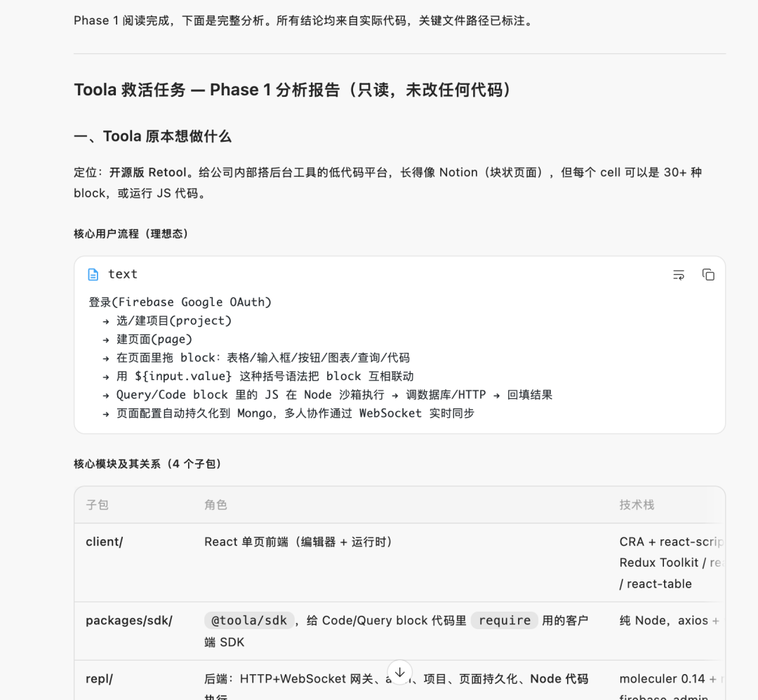The image size is (758, 700).
Task: Click the 'client/' table cell
Action: click(x=105, y=542)
